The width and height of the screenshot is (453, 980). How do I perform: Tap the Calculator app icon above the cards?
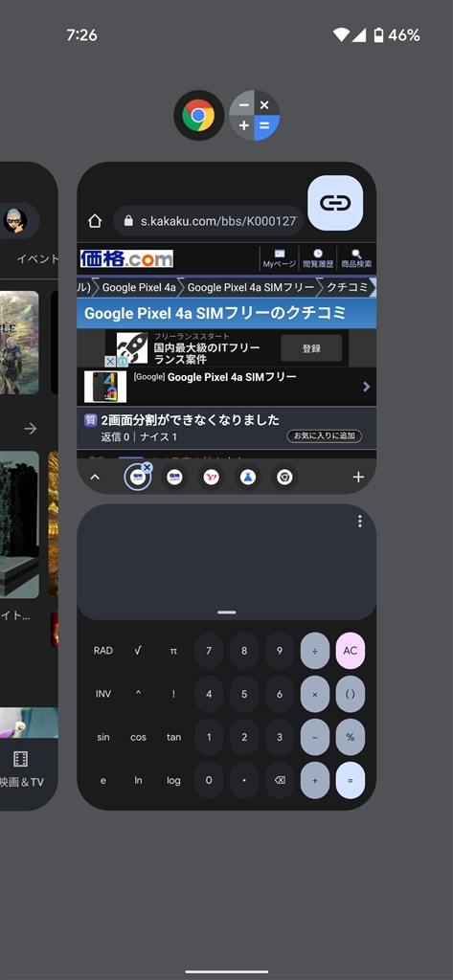254,115
